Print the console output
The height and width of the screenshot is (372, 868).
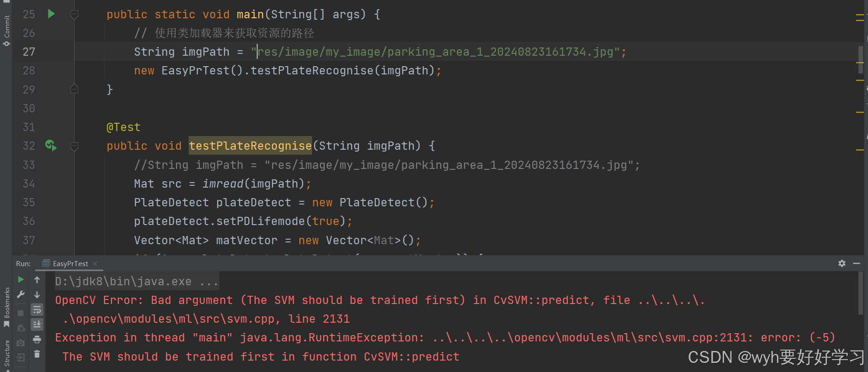[x=37, y=340]
